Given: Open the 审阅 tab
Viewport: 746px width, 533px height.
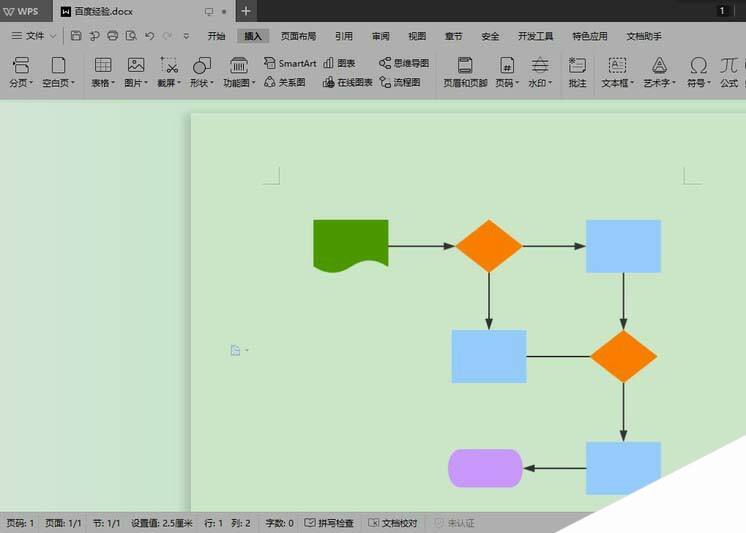Looking at the screenshot, I should [381, 36].
